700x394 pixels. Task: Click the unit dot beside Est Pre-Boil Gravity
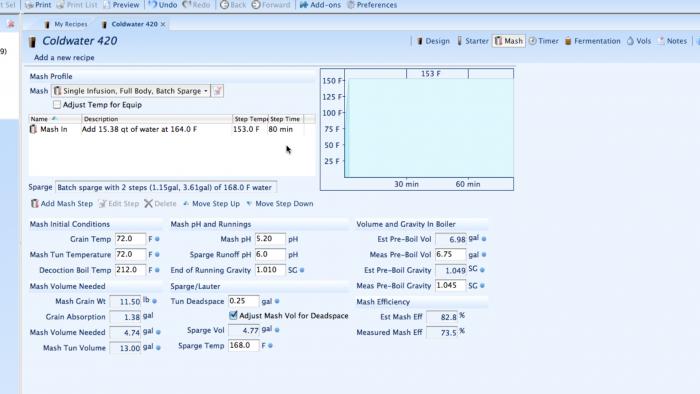pyautogui.click(x=482, y=270)
